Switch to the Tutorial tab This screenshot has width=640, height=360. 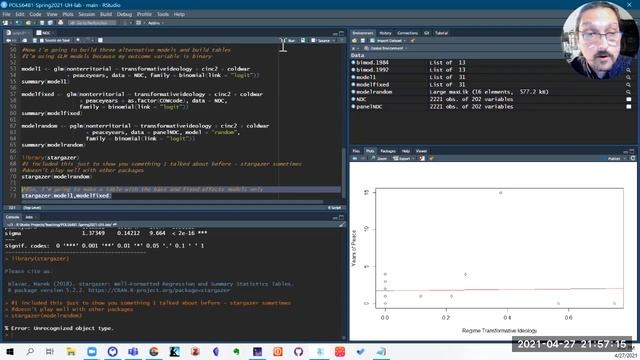(441, 33)
